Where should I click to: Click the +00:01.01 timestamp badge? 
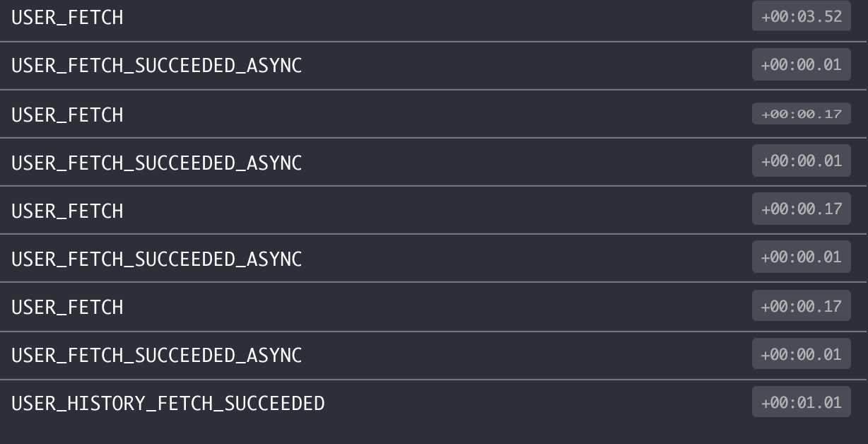801,402
